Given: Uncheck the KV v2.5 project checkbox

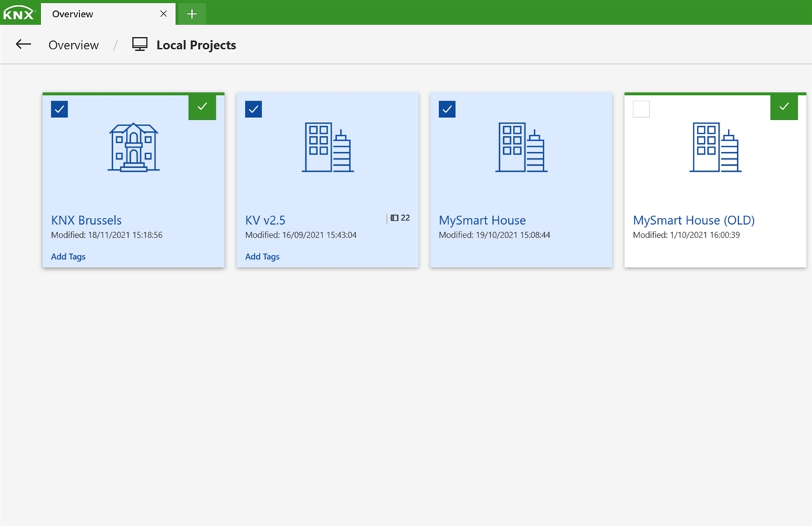Looking at the screenshot, I should point(253,110).
